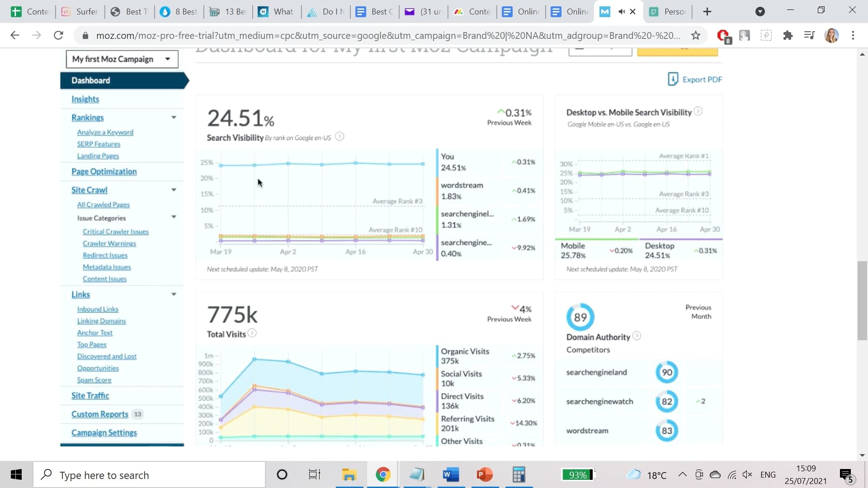Open Desktop vs. Mobile Search Visibility info icon
The image size is (868, 488).
coord(698,111)
